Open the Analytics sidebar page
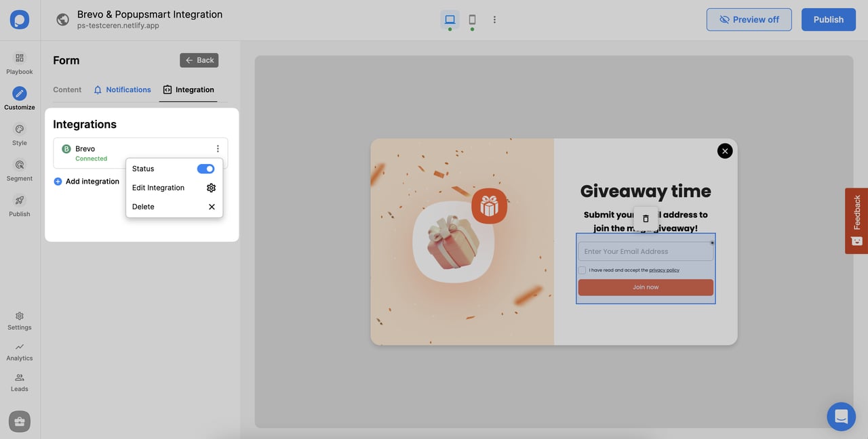 (x=20, y=351)
